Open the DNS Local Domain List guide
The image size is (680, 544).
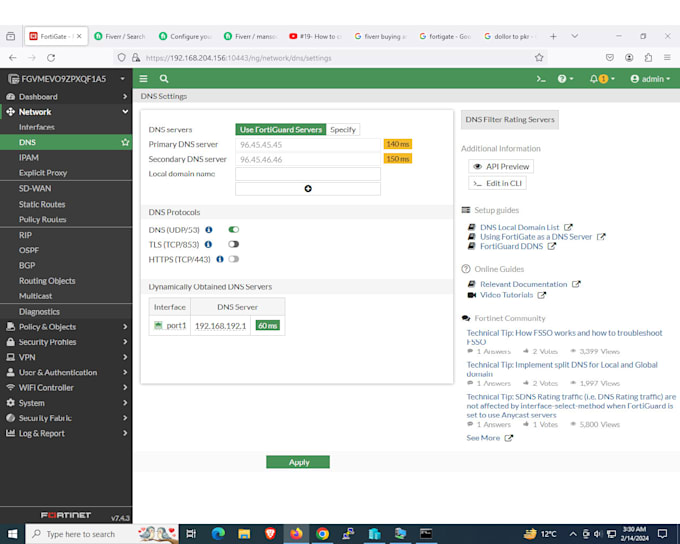click(x=520, y=227)
